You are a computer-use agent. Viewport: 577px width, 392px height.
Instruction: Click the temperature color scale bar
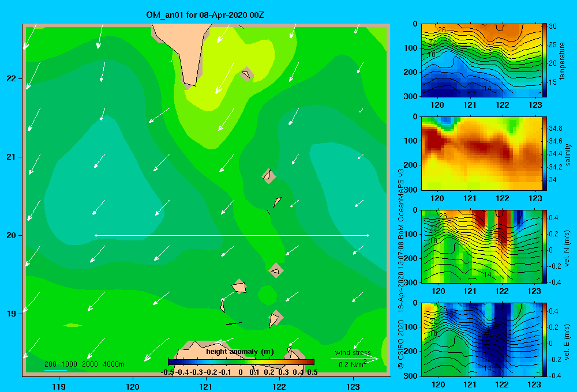coord(545,61)
